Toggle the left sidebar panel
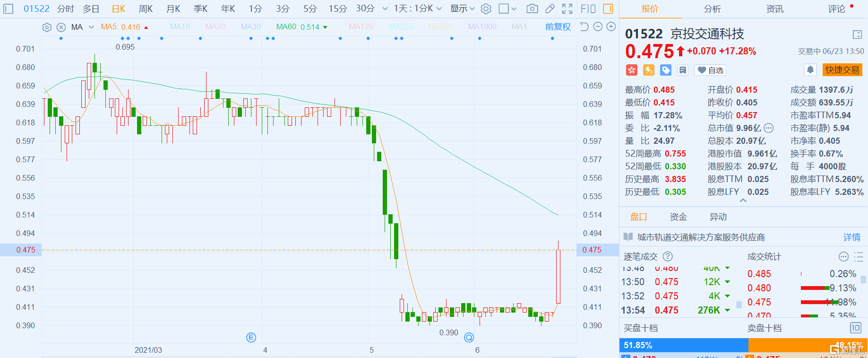Image resolution: width=868 pixels, height=358 pixels. click(x=9, y=9)
